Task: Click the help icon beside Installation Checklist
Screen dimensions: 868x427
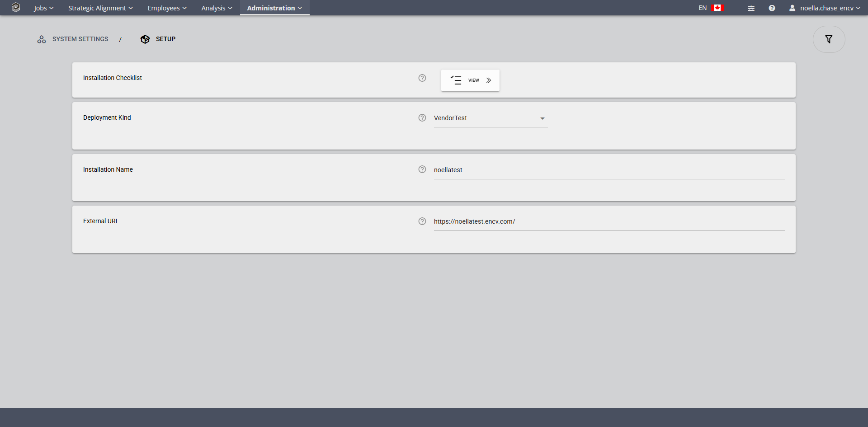Action: coord(422,78)
